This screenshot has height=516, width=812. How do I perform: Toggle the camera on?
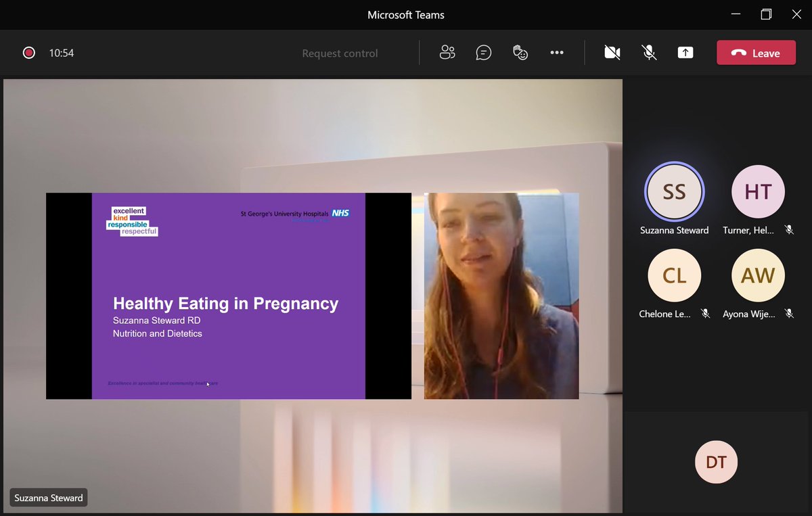612,53
